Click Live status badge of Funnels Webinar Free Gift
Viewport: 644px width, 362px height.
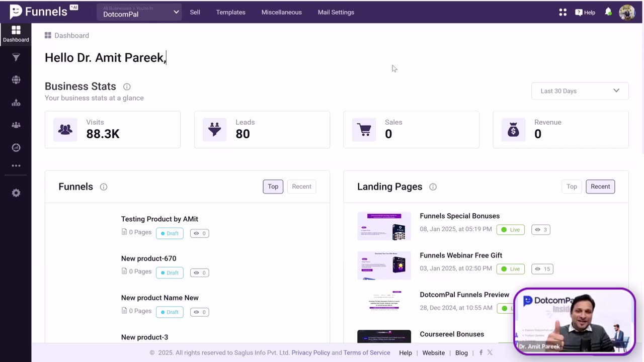(511, 269)
